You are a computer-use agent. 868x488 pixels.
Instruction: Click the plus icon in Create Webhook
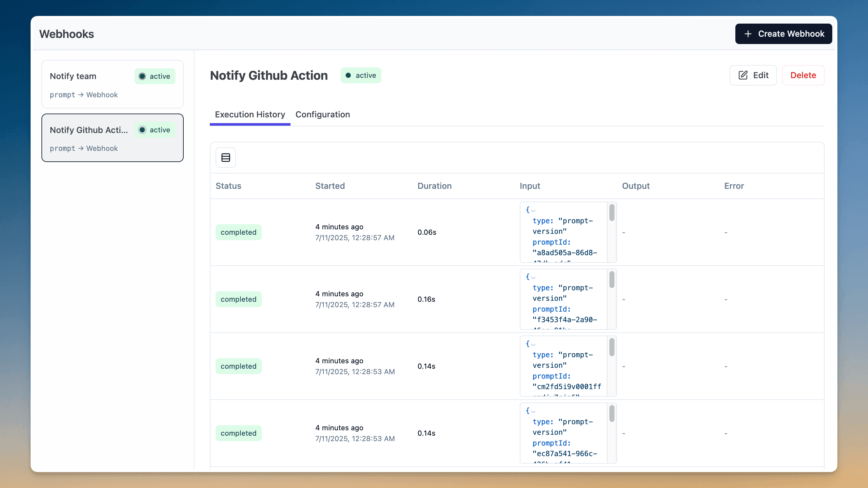tap(748, 34)
